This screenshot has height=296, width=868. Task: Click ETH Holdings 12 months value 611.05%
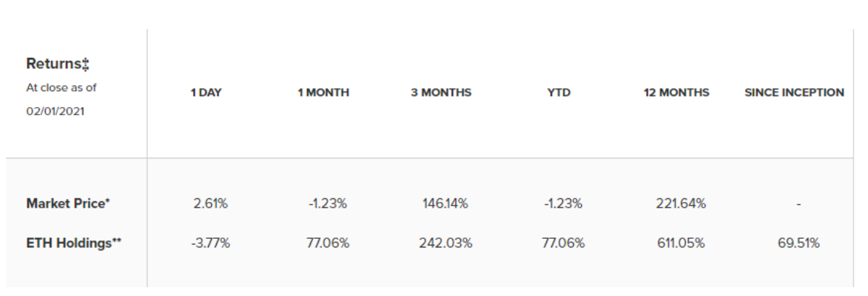pos(680,243)
